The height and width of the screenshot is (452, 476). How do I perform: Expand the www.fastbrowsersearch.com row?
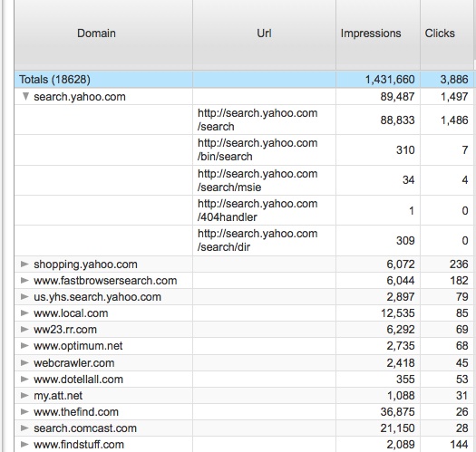tap(24, 281)
